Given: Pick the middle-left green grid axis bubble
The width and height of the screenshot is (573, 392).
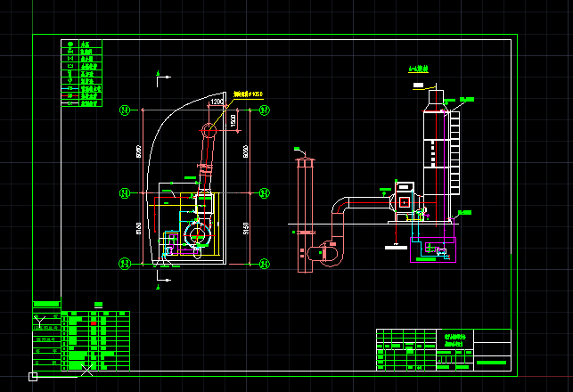Looking at the screenshot, I should click(125, 193).
